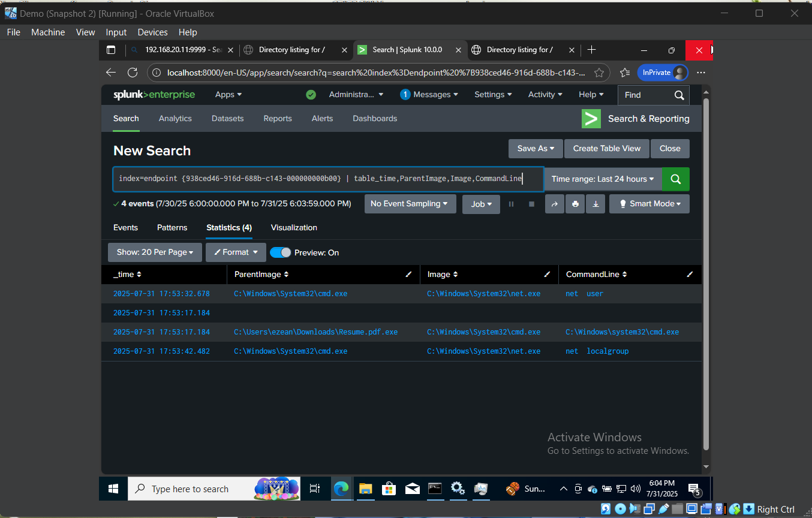This screenshot has width=812, height=518.
Task: Run the search with the magnifier button
Action: (x=675, y=179)
